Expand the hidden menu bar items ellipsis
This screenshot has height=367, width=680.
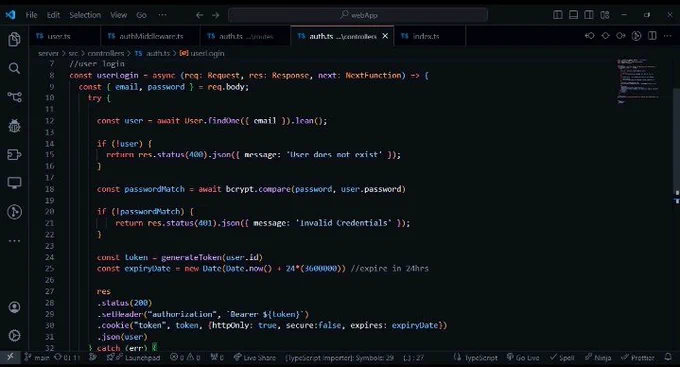click(163, 15)
